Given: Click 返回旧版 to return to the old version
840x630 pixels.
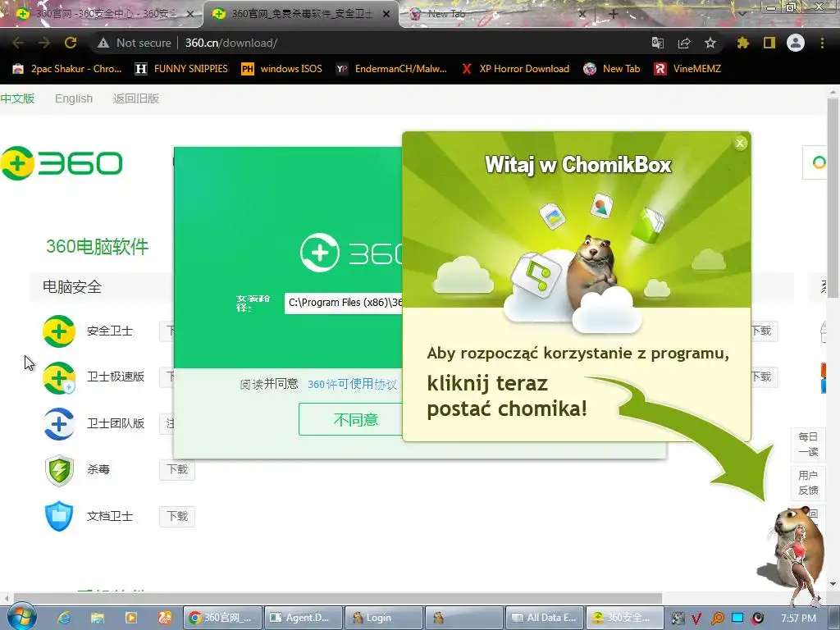Looking at the screenshot, I should [136, 98].
